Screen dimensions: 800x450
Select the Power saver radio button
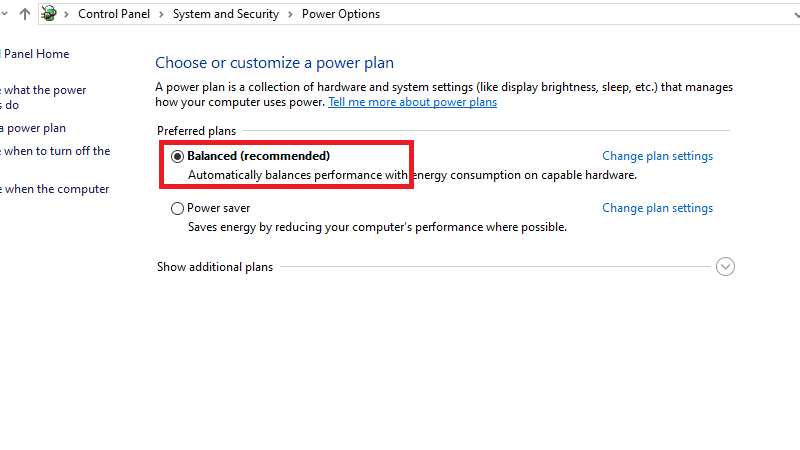coord(178,209)
